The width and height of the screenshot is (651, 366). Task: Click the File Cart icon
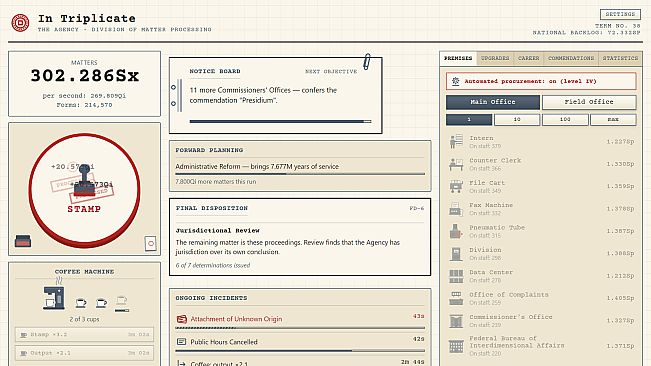point(456,186)
